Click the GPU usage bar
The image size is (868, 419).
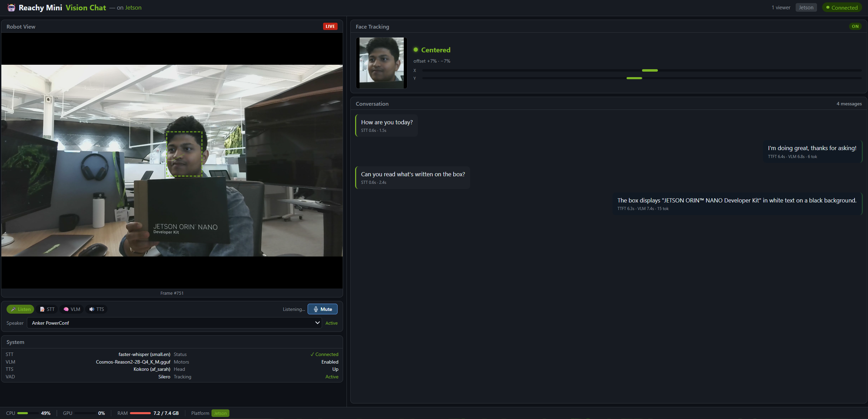[x=85, y=413]
